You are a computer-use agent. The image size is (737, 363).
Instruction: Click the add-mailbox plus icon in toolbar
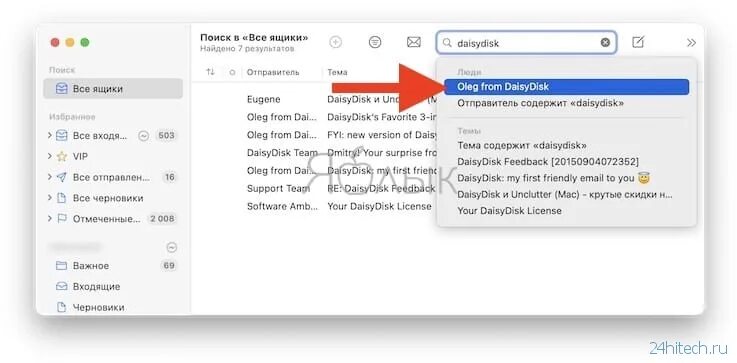coord(335,42)
